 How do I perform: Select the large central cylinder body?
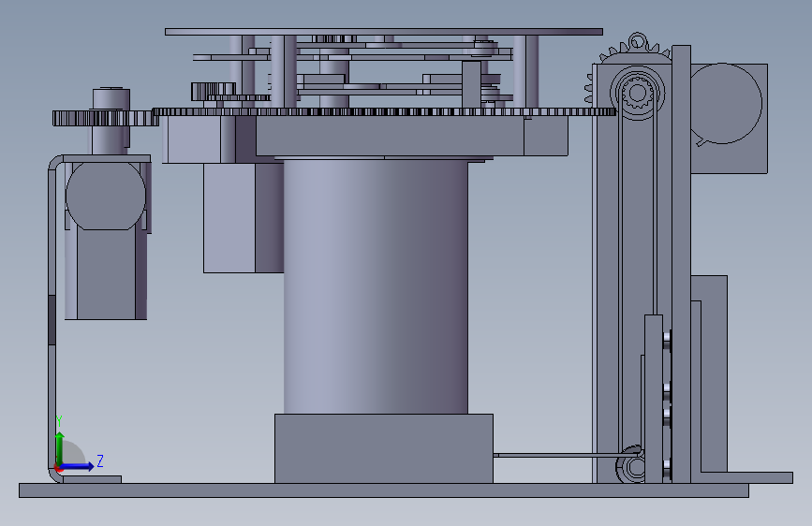click(376, 286)
